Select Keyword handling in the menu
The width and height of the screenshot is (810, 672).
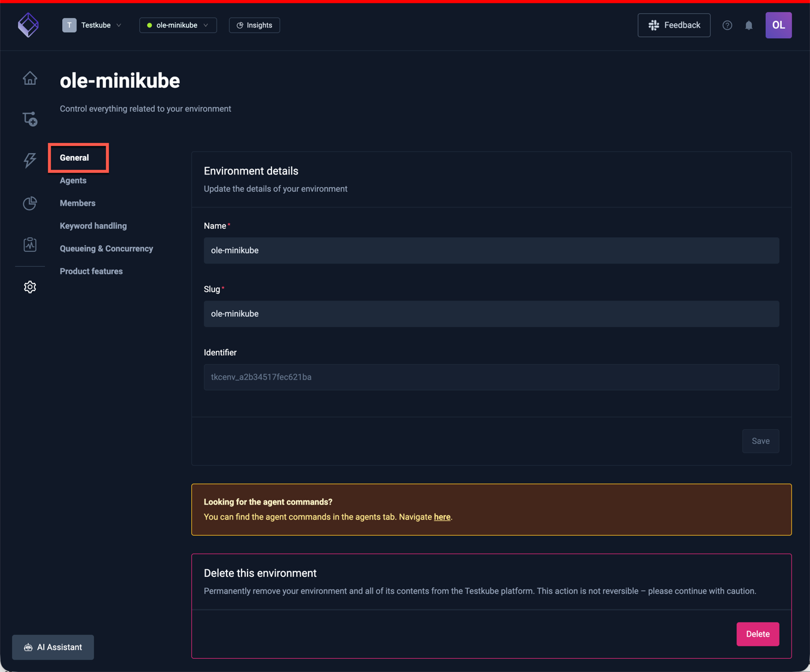[x=93, y=225]
